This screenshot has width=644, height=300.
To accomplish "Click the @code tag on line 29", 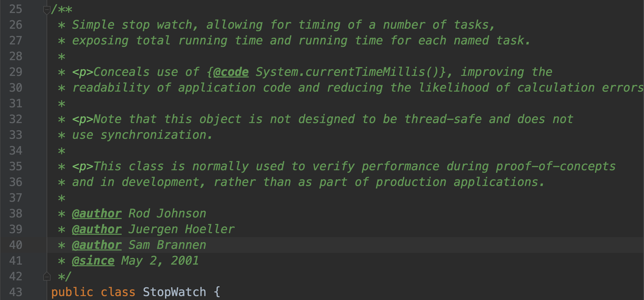I will coord(231,72).
